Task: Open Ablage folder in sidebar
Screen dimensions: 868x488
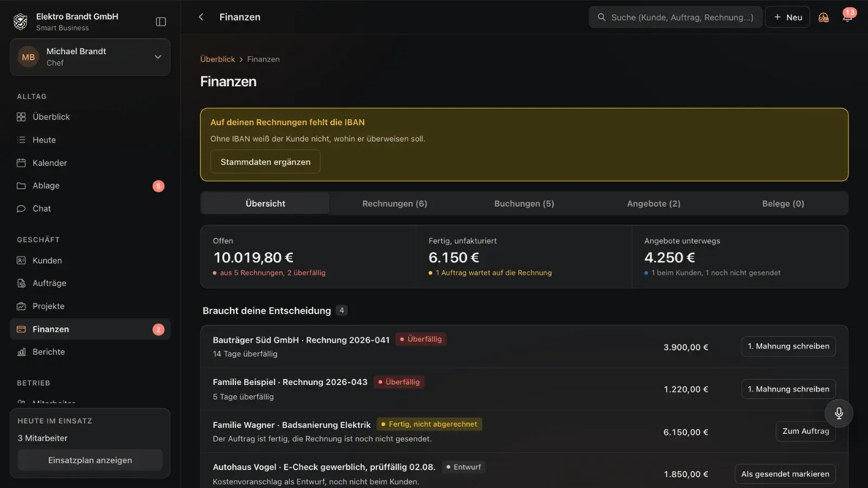Action: pos(90,186)
